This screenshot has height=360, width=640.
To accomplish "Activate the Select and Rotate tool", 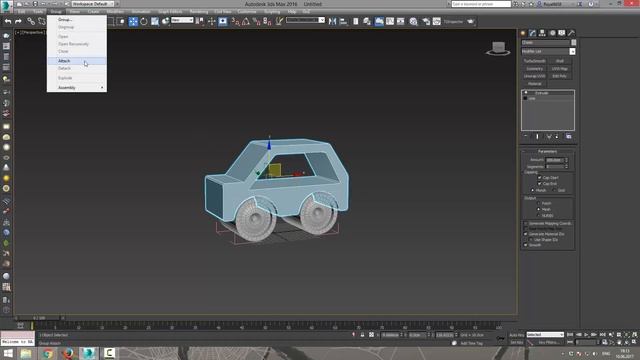I will [x=144, y=22].
